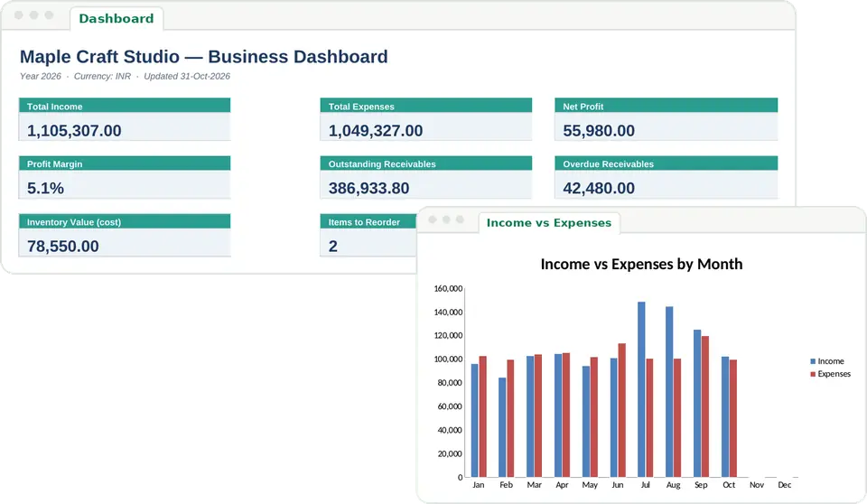Viewport: 867px width, 504px height.
Task: Select the October Income bar
Action: pyautogui.click(x=725, y=417)
